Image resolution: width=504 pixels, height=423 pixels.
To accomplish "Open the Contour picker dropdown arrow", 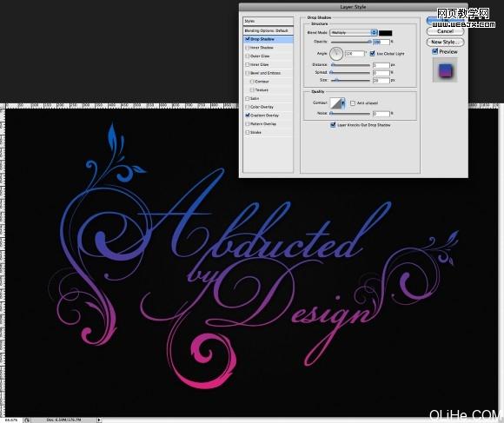I will coord(343,102).
